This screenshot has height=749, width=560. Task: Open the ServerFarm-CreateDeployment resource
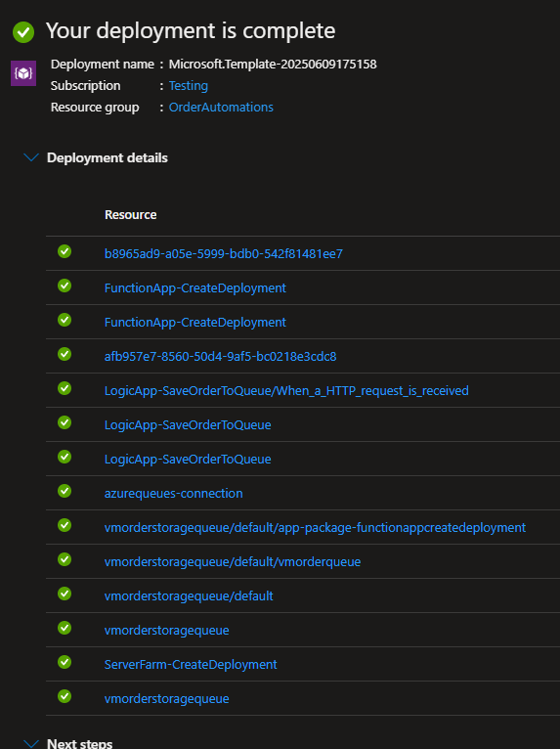[x=191, y=665]
